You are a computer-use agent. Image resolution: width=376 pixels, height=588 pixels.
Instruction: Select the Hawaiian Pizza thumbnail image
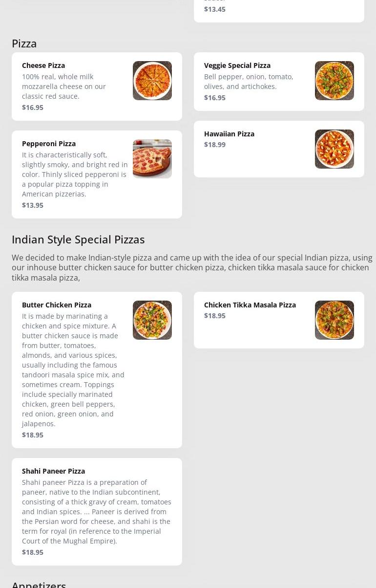tap(334, 149)
